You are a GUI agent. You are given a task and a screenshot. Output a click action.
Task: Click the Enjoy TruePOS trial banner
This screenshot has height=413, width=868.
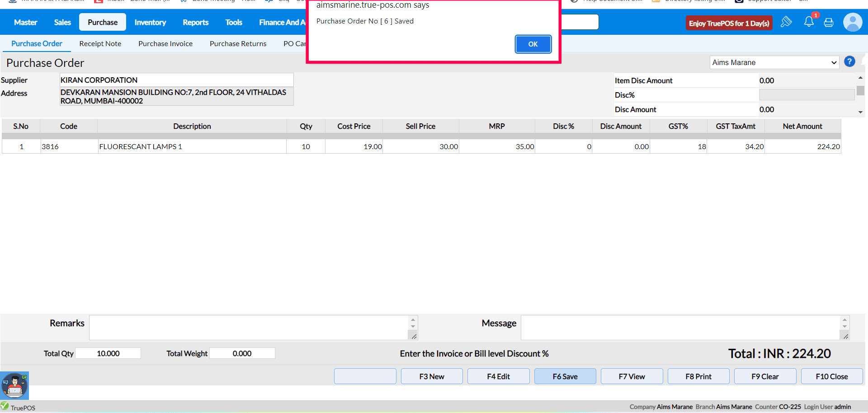[x=729, y=23]
